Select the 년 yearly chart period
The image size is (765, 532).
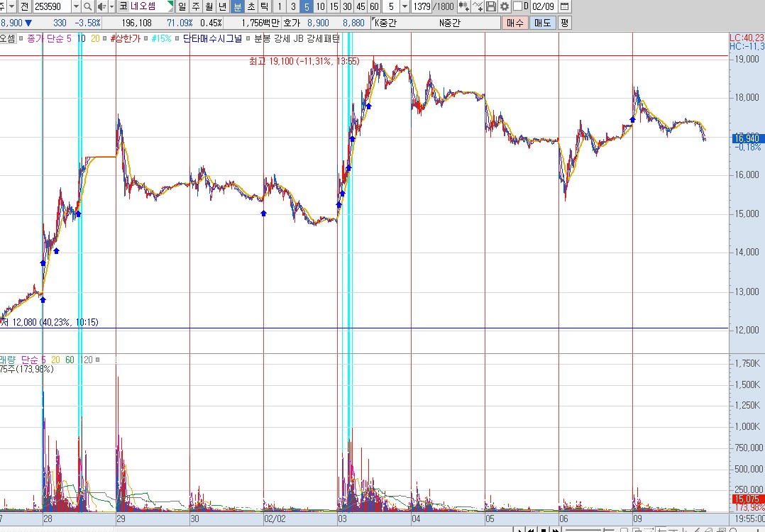point(223,6)
